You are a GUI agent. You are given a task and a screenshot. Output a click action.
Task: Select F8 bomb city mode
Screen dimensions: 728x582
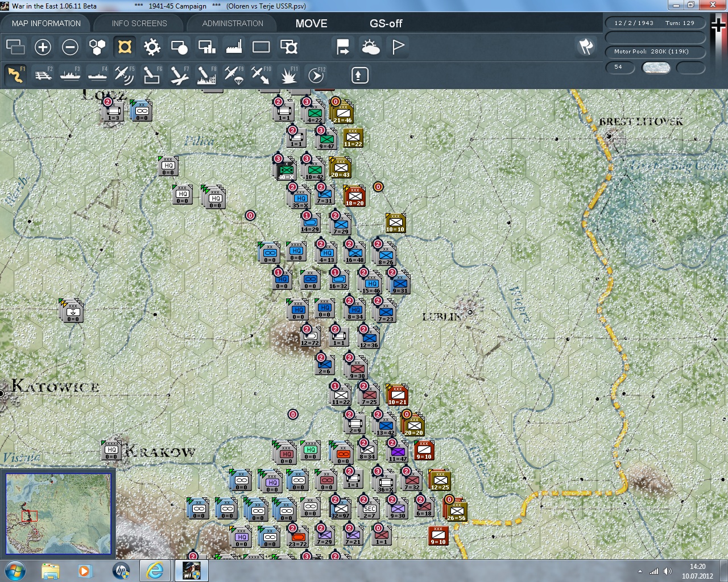pos(206,75)
